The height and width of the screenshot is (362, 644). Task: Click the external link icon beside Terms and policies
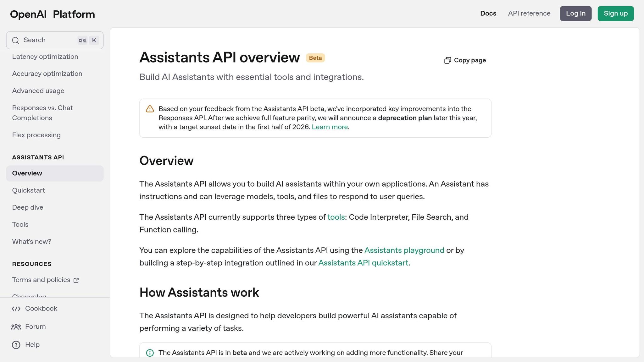(x=76, y=280)
